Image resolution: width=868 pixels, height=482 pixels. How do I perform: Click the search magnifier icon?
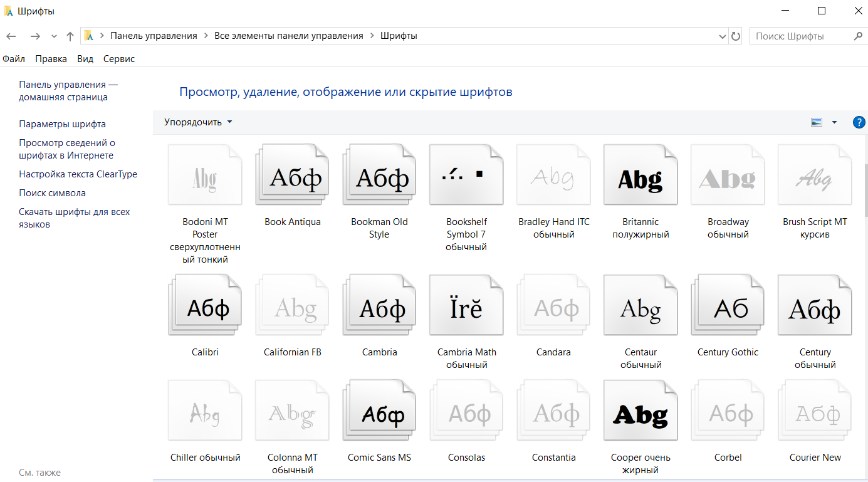click(859, 36)
